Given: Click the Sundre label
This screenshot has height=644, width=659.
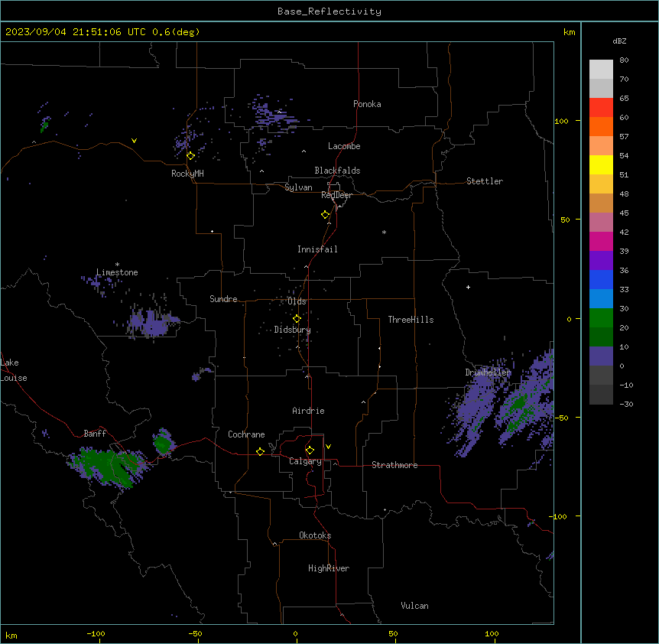Looking at the screenshot, I should [223, 299].
